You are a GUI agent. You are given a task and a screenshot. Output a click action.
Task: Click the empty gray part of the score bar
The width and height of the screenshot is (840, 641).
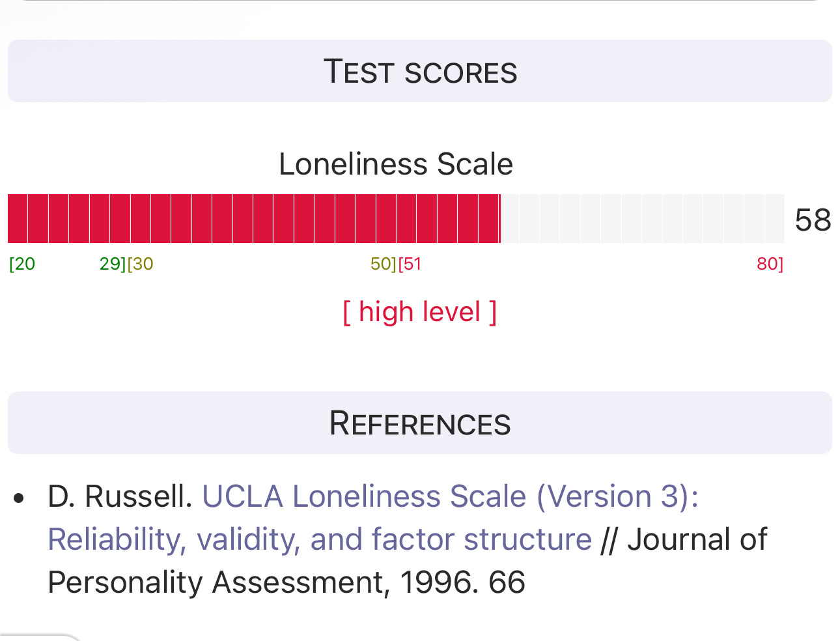(641, 218)
